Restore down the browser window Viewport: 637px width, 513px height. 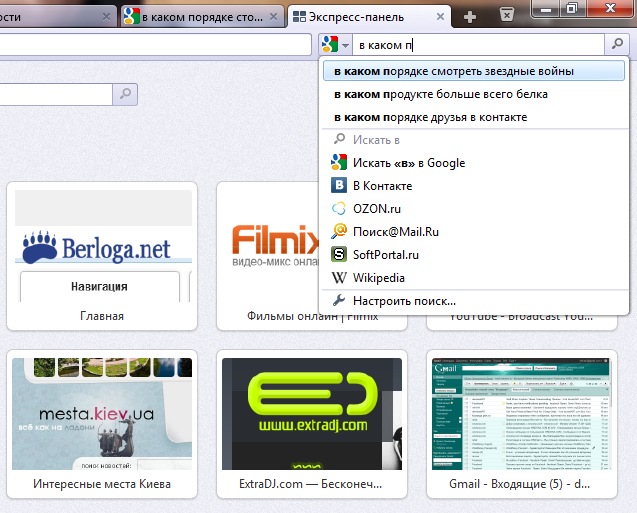tap(572, 8)
